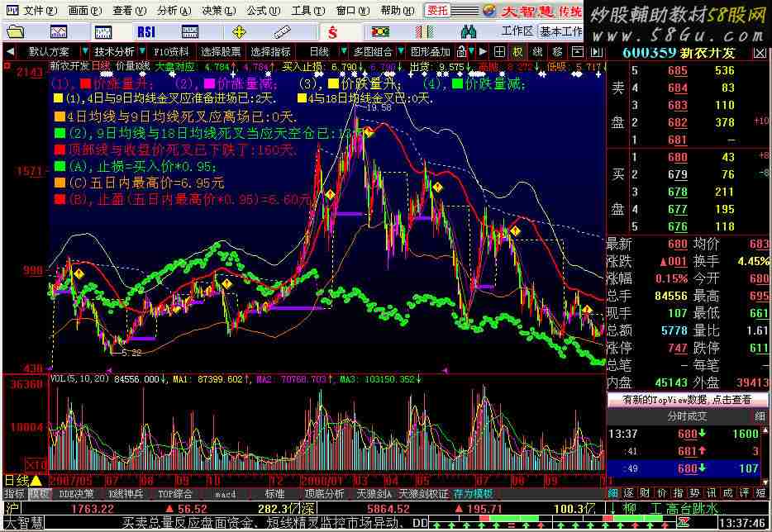This screenshot has width=772, height=532.
Task: Click the 日线 period label at chart bottom-left
Action: (17, 480)
